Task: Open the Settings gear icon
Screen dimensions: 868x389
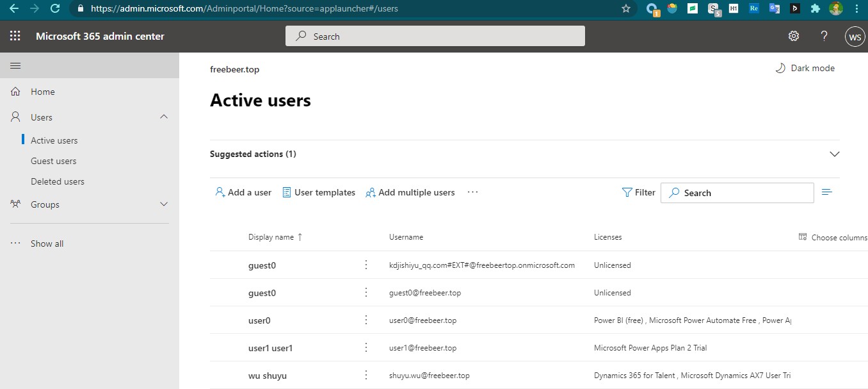Action: (x=794, y=36)
